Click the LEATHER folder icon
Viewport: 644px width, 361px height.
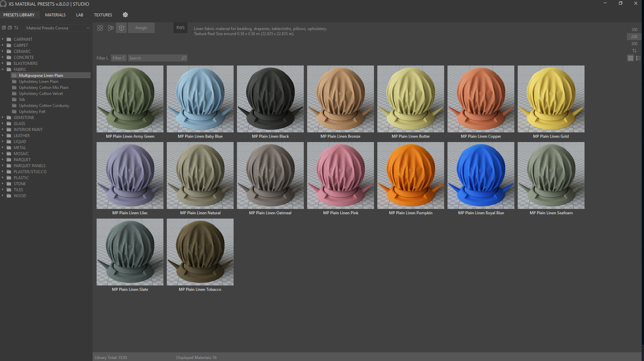click(9, 135)
